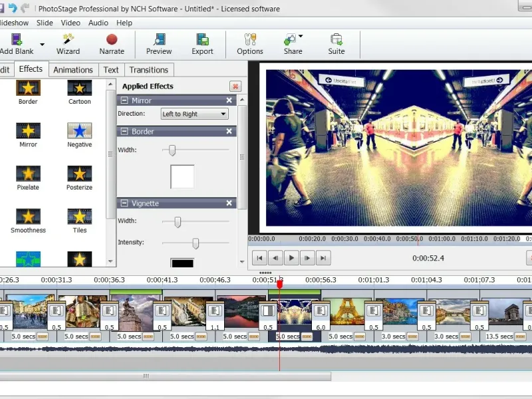Click the white Border color swatch
Viewport: 532px width, 399px height.
click(182, 177)
